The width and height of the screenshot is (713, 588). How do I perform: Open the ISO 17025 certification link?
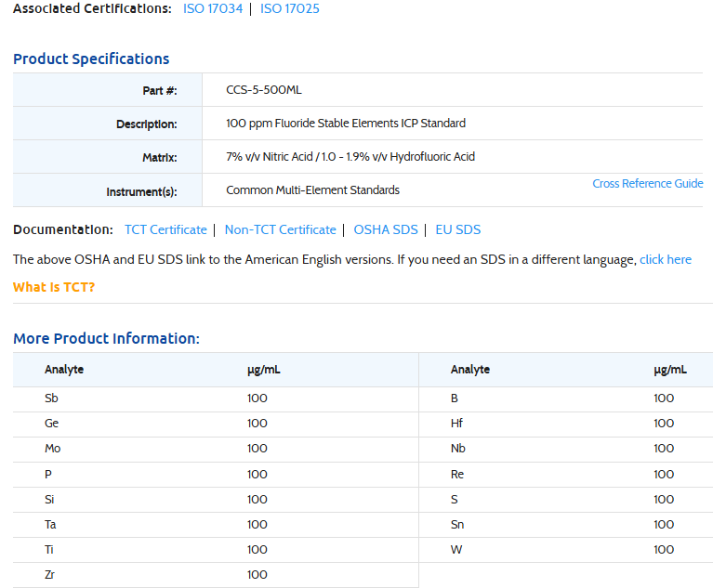289,8
